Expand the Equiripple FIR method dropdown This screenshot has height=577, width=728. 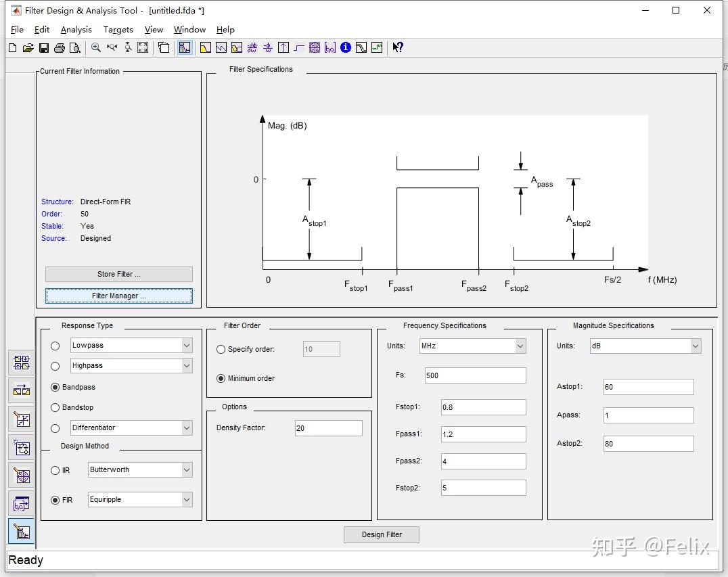point(186,499)
